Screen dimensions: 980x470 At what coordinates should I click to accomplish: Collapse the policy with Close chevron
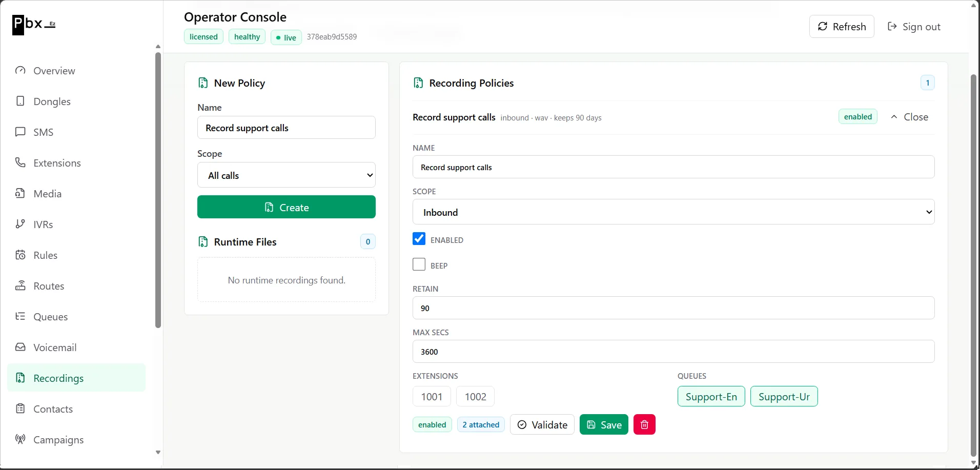pos(909,117)
